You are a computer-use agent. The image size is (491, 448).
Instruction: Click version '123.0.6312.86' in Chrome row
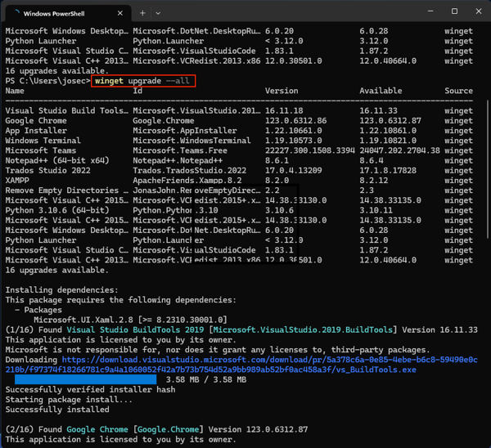(x=296, y=121)
